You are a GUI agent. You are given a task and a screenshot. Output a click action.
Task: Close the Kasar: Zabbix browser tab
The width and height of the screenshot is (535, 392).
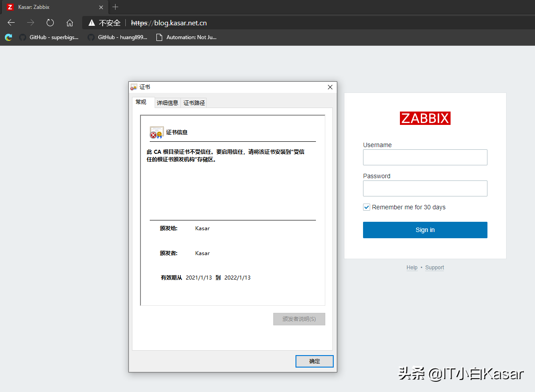coord(101,7)
